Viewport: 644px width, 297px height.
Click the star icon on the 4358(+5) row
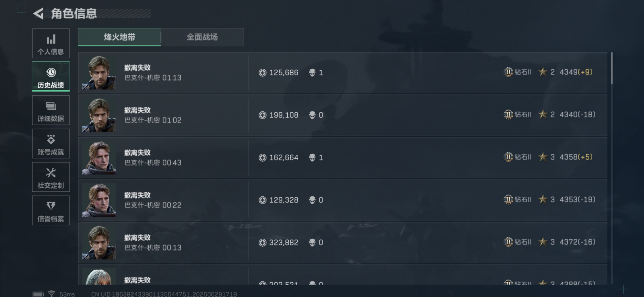543,157
